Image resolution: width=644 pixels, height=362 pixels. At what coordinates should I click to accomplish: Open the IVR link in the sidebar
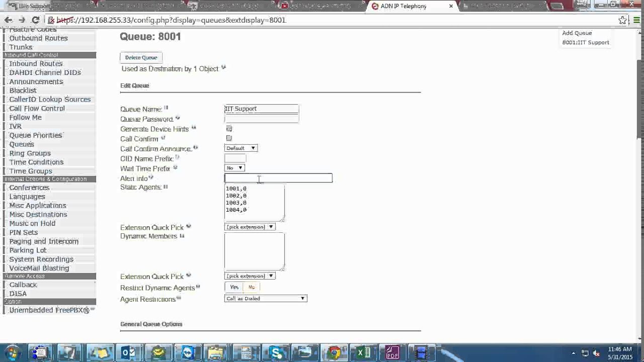[x=15, y=127]
